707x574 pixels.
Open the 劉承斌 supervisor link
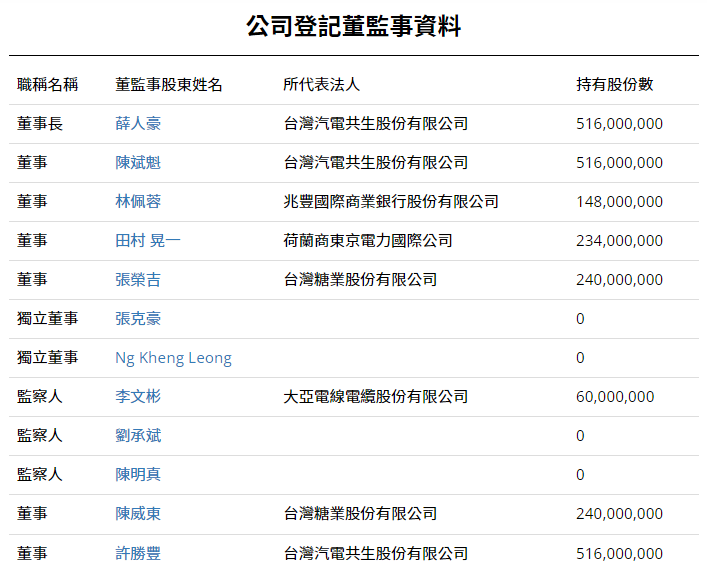click(138, 436)
